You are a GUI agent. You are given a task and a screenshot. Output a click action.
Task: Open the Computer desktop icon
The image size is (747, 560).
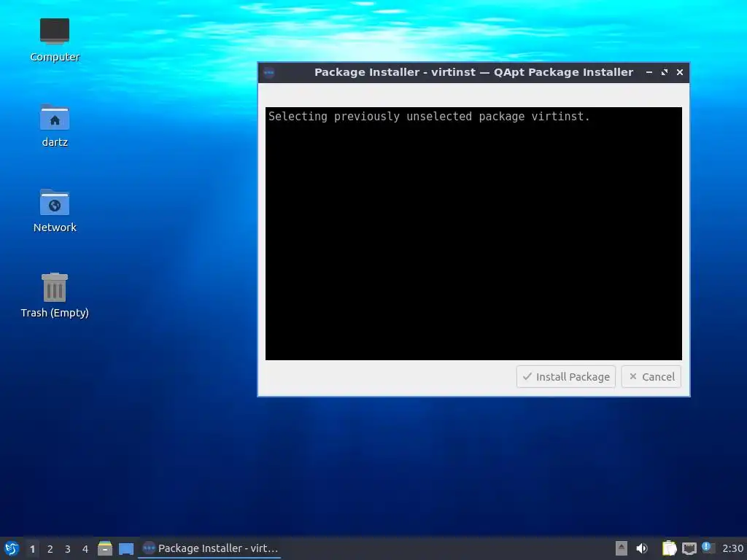coord(55,40)
